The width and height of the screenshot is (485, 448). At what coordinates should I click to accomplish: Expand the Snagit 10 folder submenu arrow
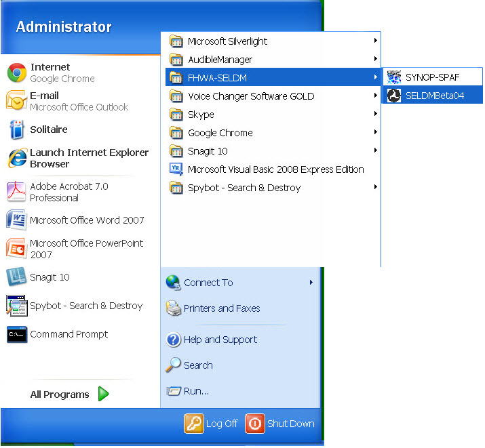375,151
